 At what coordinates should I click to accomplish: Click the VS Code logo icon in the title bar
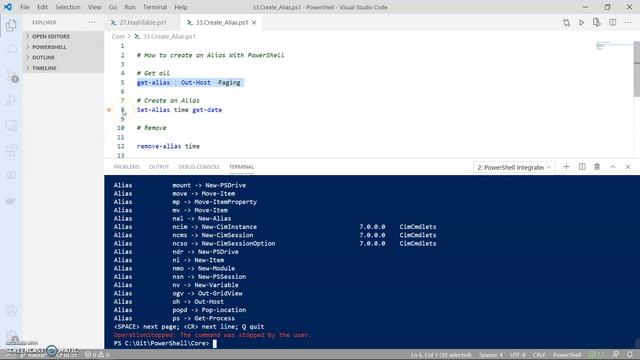pos(8,7)
